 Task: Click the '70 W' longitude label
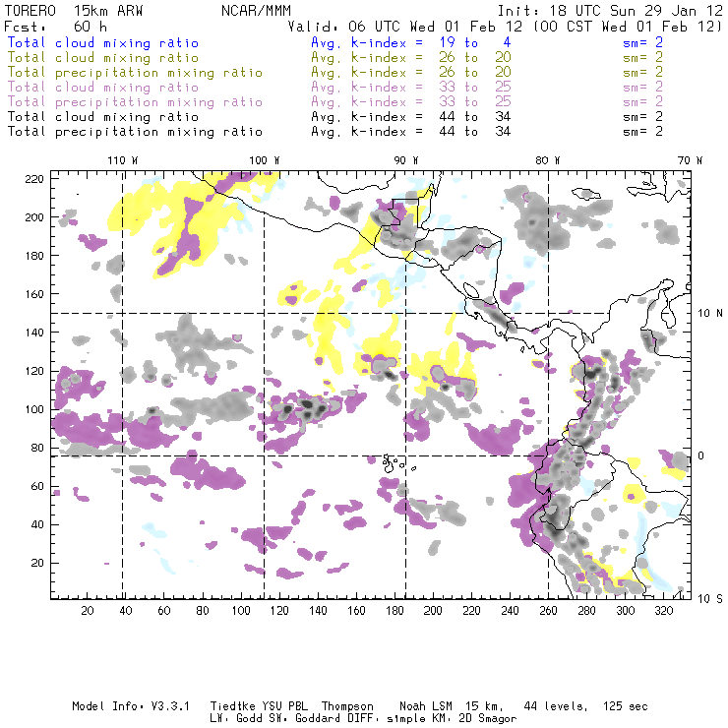click(690, 160)
